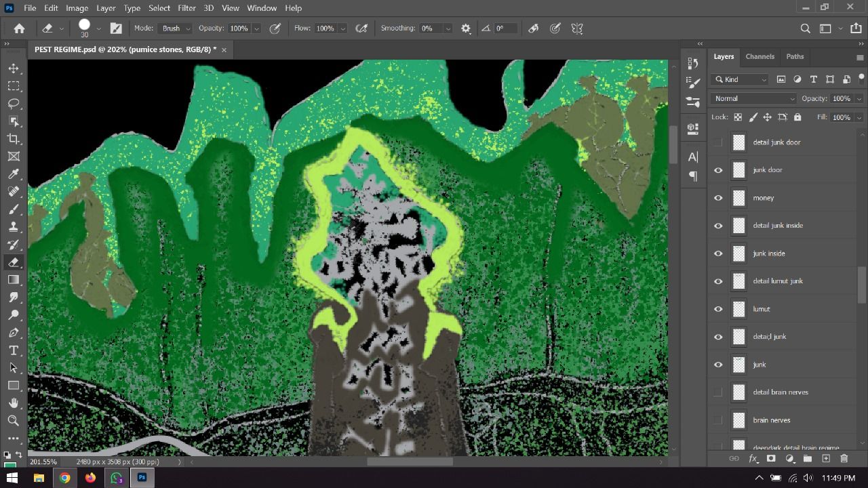The width and height of the screenshot is (868, 488).
Task: Select the Lasso tool
Action: [14, 104]
